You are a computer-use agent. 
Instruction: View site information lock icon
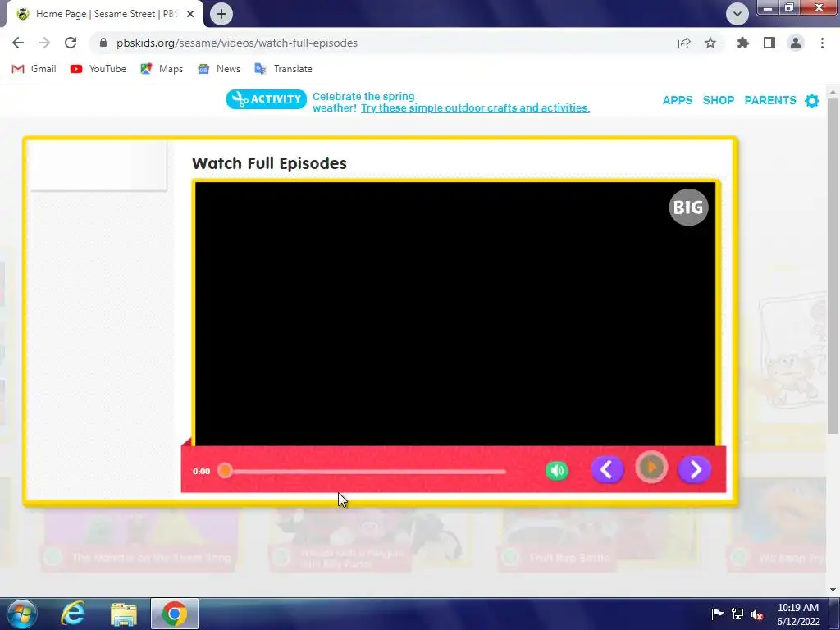point(104,43)
